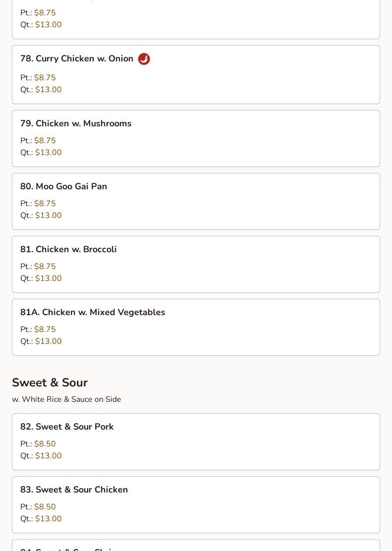Click quart price under Chicken w. Mixed Vegetables
The height and width of the screenshot is (551, 392).
click(48, 341)
